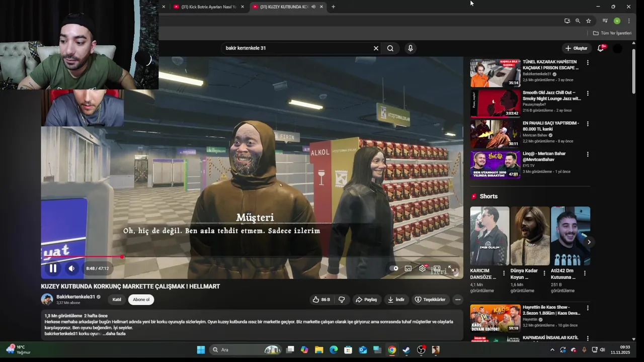Clear the YouTube search field

tap(376, 48)
